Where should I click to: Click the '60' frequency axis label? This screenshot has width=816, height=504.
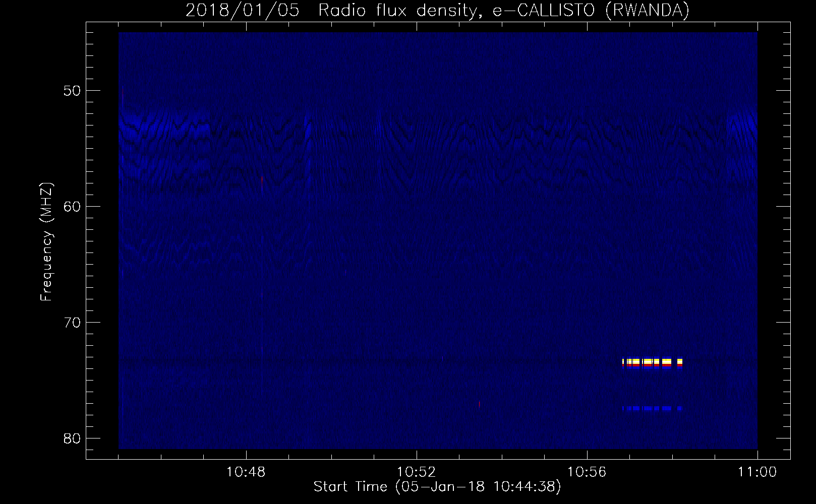point(73,207)
